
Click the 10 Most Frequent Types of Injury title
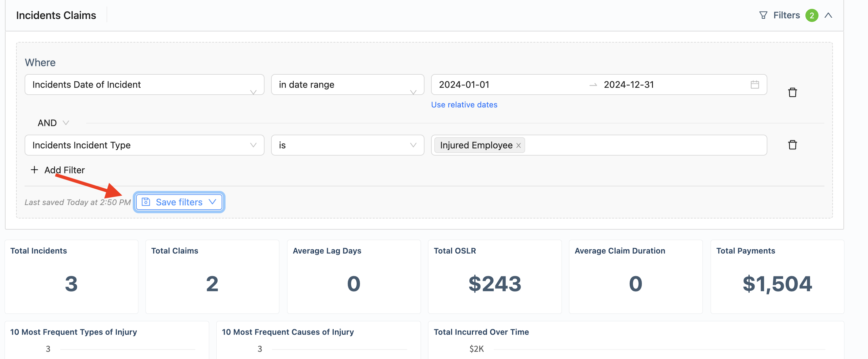click(x=73, y=332)
